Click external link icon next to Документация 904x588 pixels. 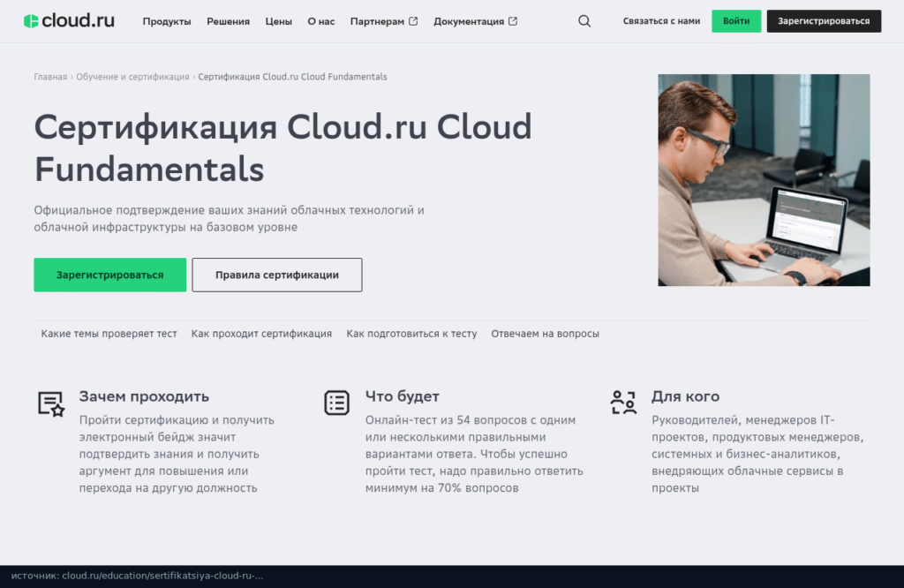click(513, 21)
